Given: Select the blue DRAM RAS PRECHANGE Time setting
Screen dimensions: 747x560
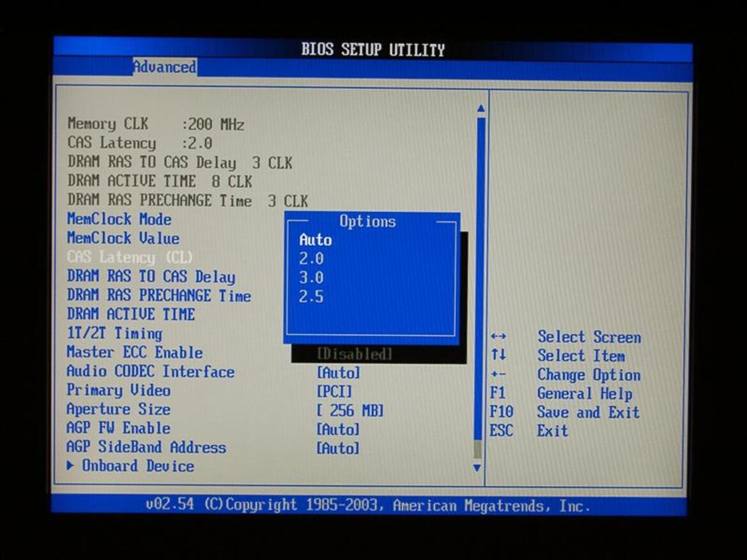Looking at the screenshot, I should 158,296.
